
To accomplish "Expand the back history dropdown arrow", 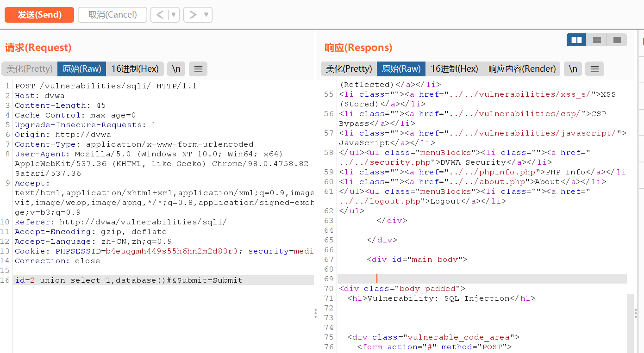I will click(x=174, y=15).
